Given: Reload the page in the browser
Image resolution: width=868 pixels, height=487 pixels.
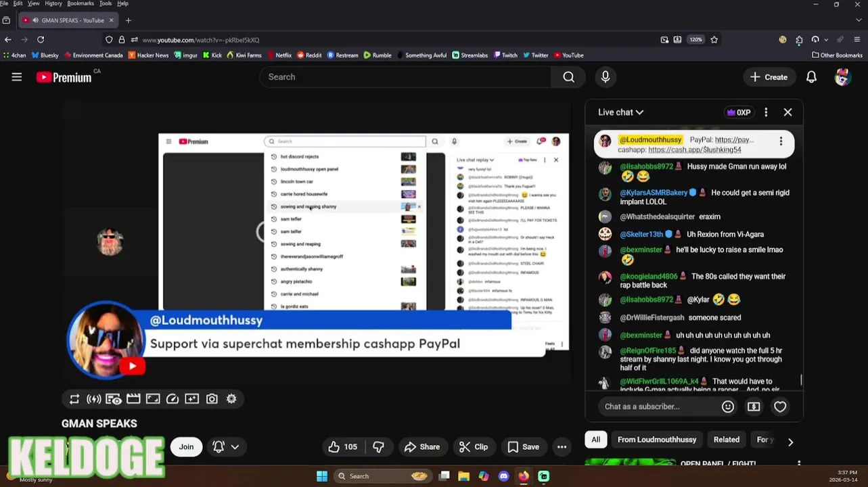Looking at the screenshot, I should 41,40.
